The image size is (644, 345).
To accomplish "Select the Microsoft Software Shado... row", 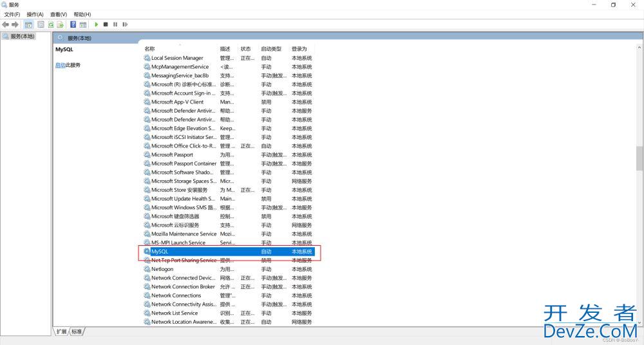I will 229,172.
